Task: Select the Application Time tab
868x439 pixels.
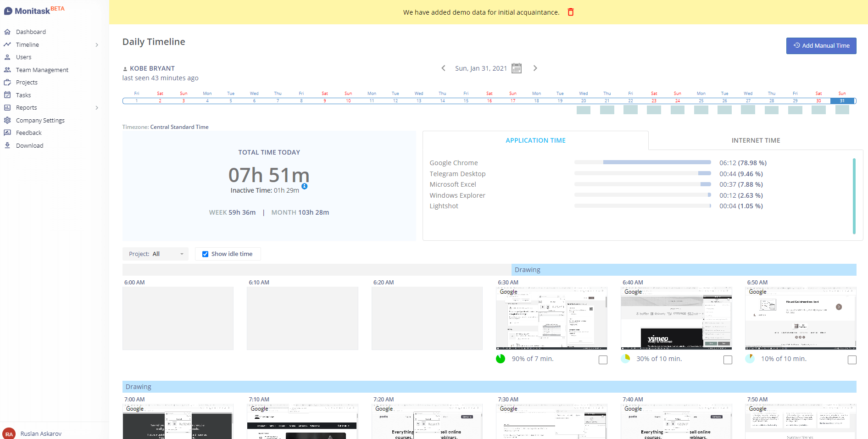Action: tap(535, 140)
